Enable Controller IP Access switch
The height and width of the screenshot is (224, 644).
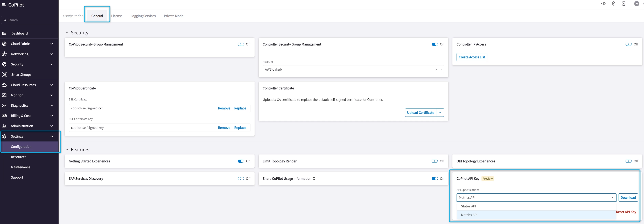[628, 44]
